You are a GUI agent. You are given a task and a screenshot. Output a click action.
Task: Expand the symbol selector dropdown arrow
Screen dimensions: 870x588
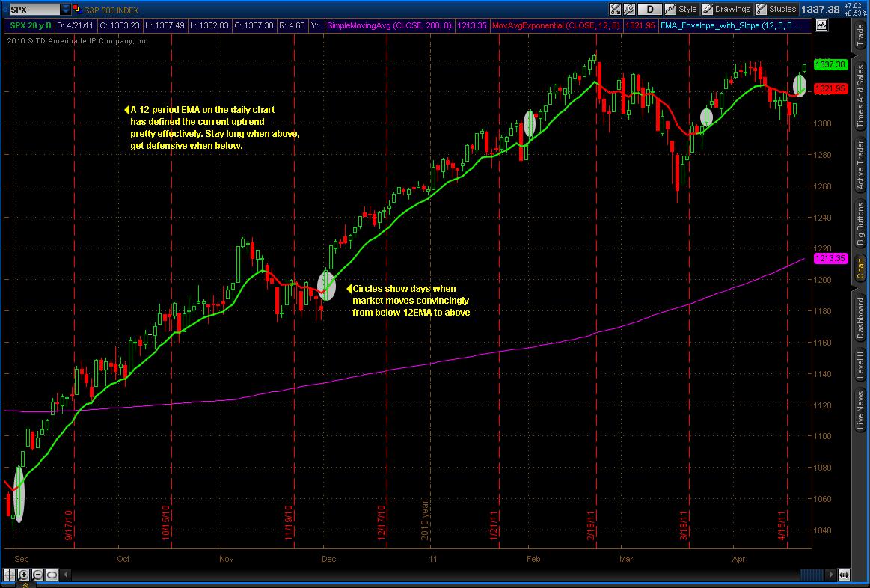coord(66,10)
